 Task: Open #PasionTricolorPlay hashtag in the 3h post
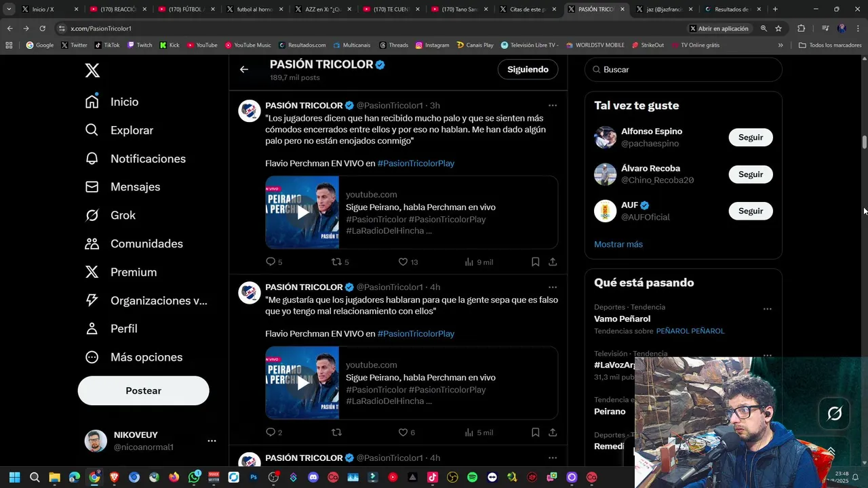pyautogui.click(x=416, y=163)
